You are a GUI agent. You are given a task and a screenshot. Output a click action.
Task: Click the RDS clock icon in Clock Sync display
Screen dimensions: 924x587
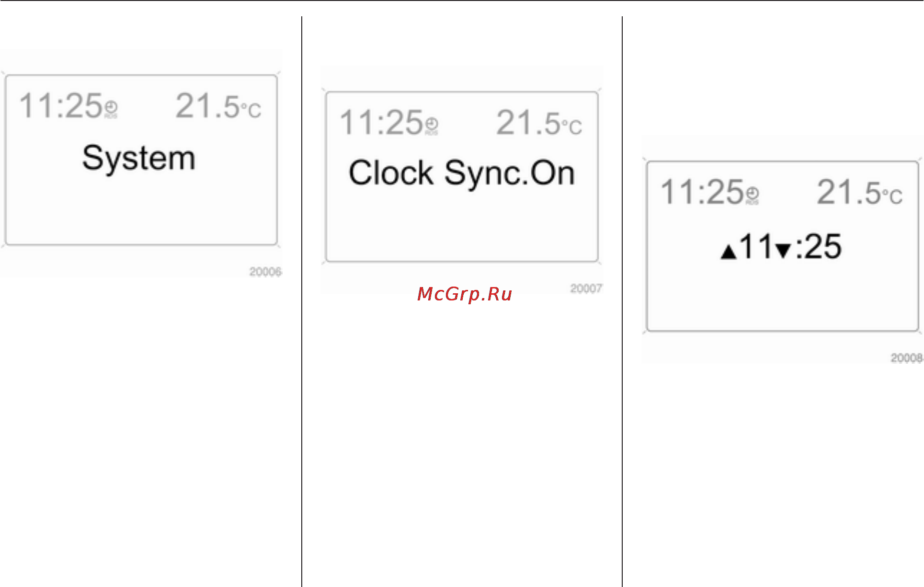432,126
